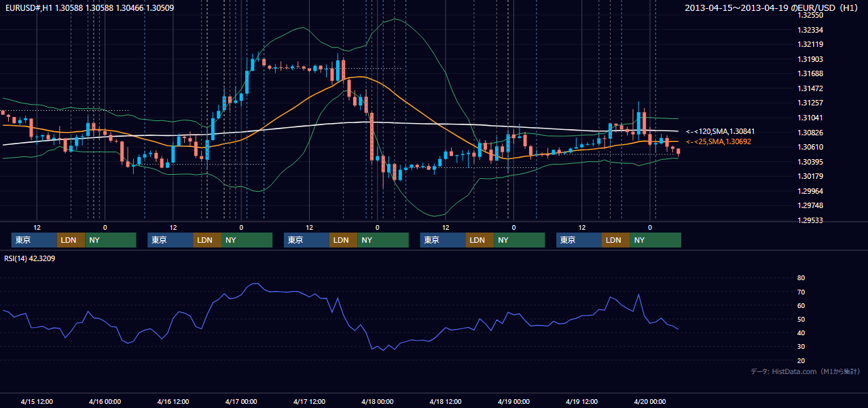The image size is (868, 408).
Task: Select price axis label 1.31688
Action: click(x=810, y=73)
